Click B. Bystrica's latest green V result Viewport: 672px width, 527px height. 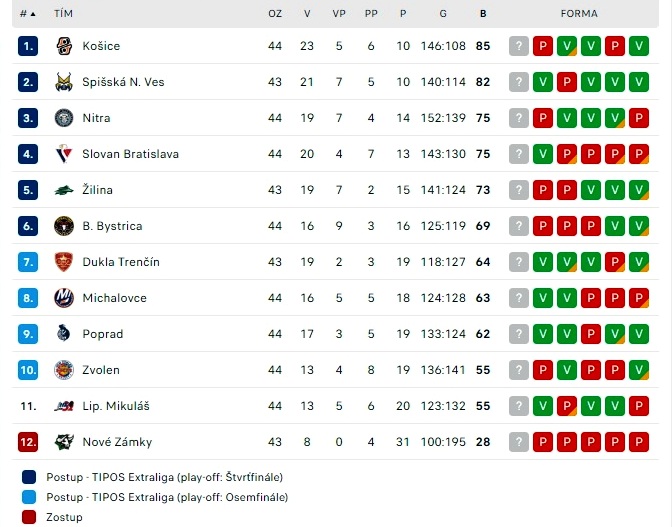point(615,226)
